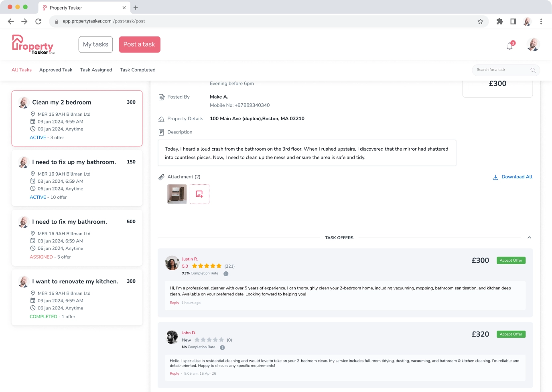Click the search magnifier icon
This screenshot has width=552, height=392.
pos(533,70)
